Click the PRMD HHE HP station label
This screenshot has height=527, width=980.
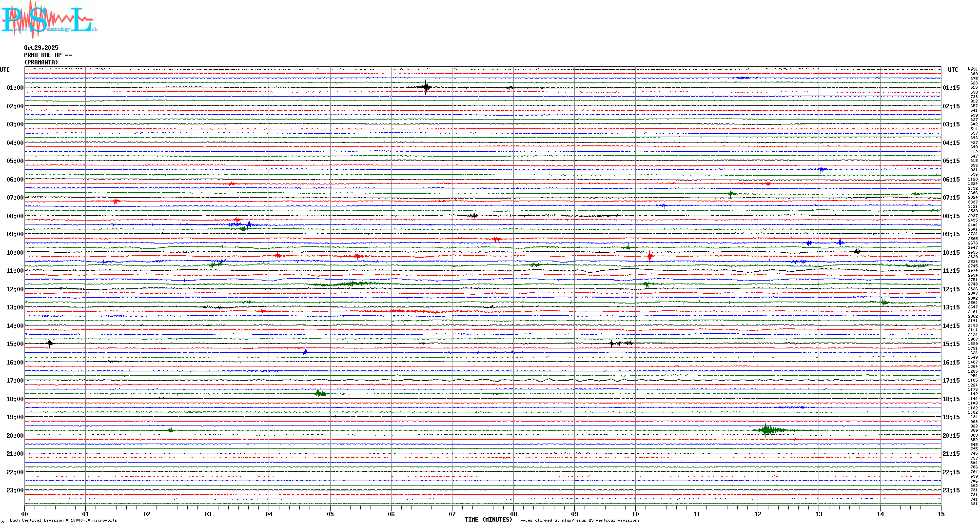pyautogui.click(x=47, y=55)
